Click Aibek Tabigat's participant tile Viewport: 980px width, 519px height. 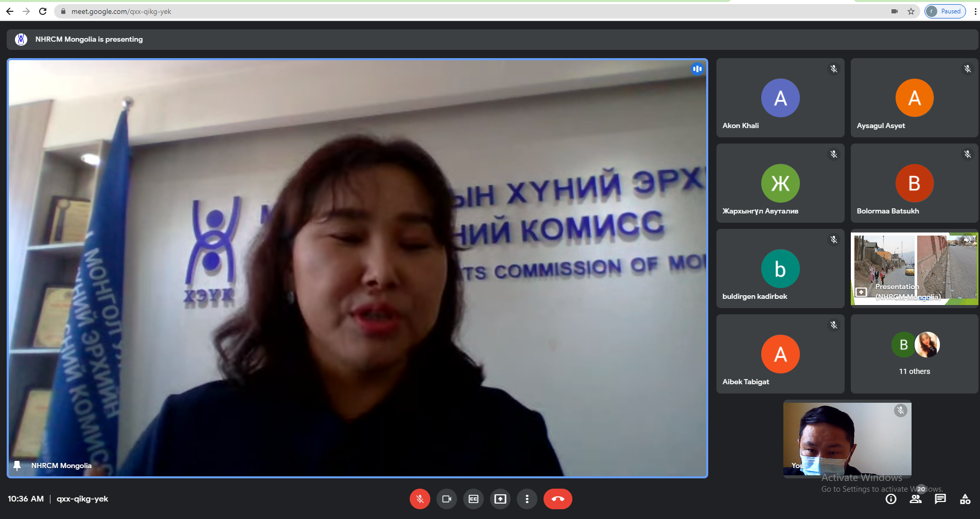click(x=780, y=354)
